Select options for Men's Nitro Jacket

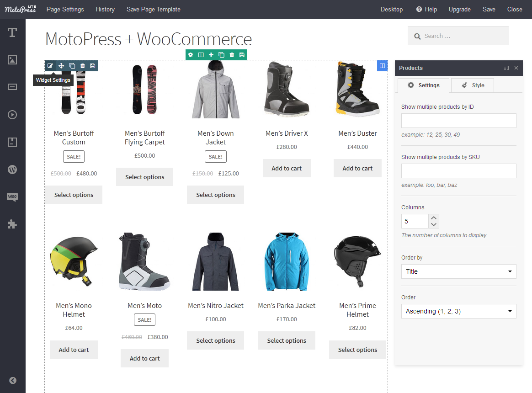point(215,340)
